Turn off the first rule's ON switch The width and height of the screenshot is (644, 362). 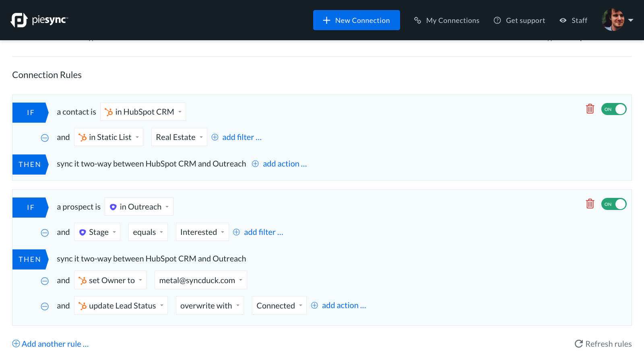click(x=614, y=109)
